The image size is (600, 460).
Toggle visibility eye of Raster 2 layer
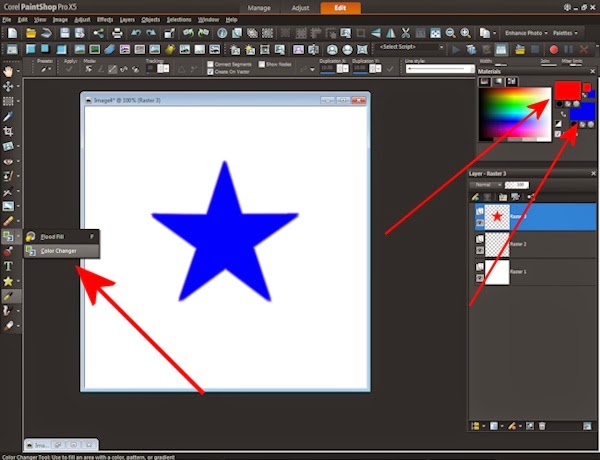[x=479, y=251]
